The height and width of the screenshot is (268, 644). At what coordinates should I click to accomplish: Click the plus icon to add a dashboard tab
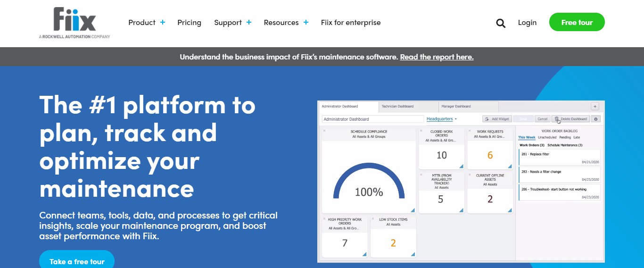coord(595,107)
